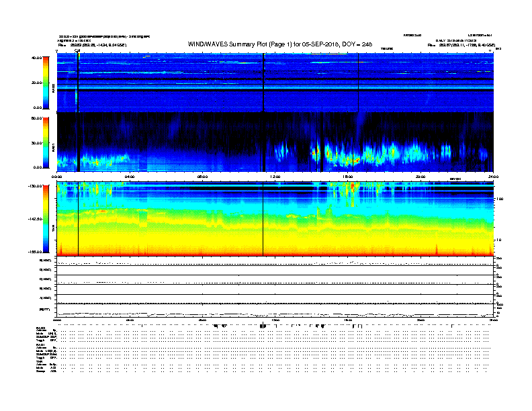Screen dimensions: 532x411
Task: Click the topmost angle line plot below TNR
Action: point(275,261)
